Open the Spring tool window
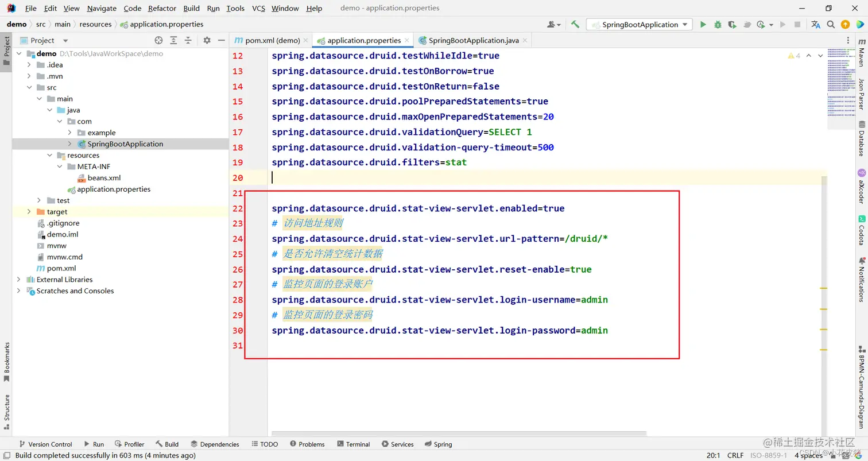 pos(438,444)
